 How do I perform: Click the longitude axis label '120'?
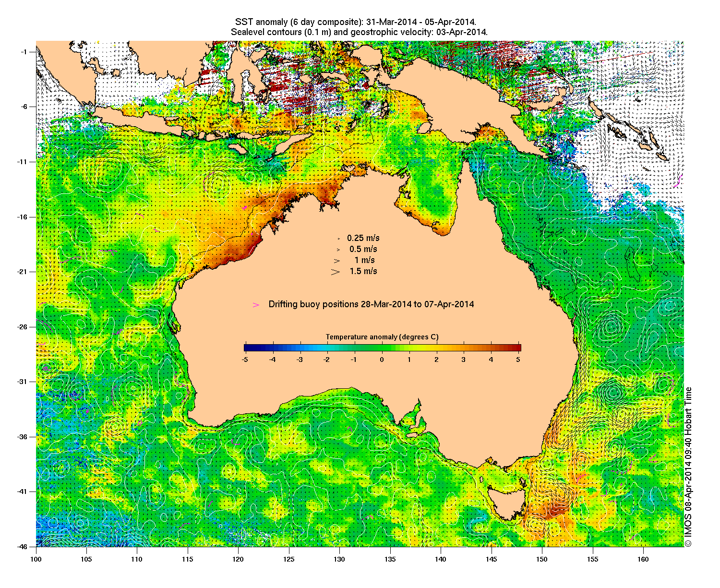pos(238,559)
